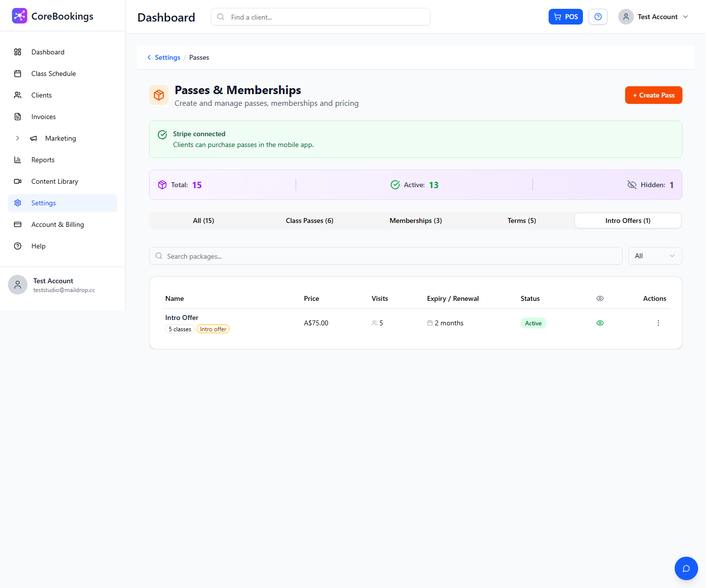Click the Passes breadcrumb text
706x588 pixels.
coord(199,57)
